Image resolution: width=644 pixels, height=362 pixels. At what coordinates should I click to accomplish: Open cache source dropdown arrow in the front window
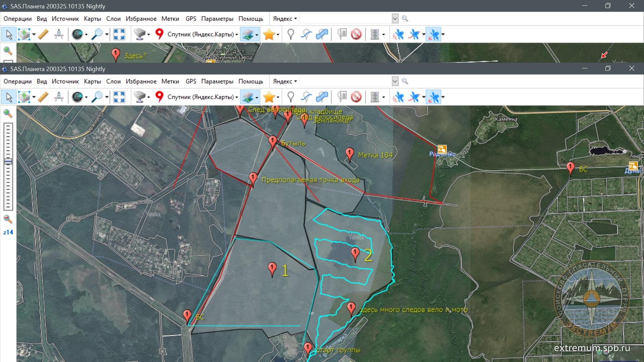point(149,97)
